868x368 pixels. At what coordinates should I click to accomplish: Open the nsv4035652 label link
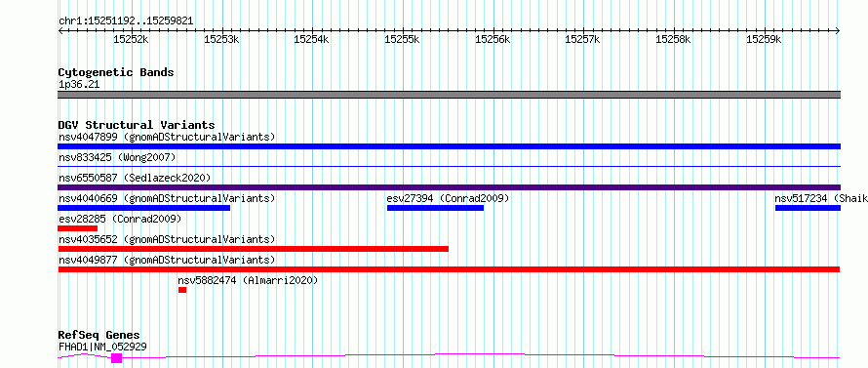tap(167, 239)
